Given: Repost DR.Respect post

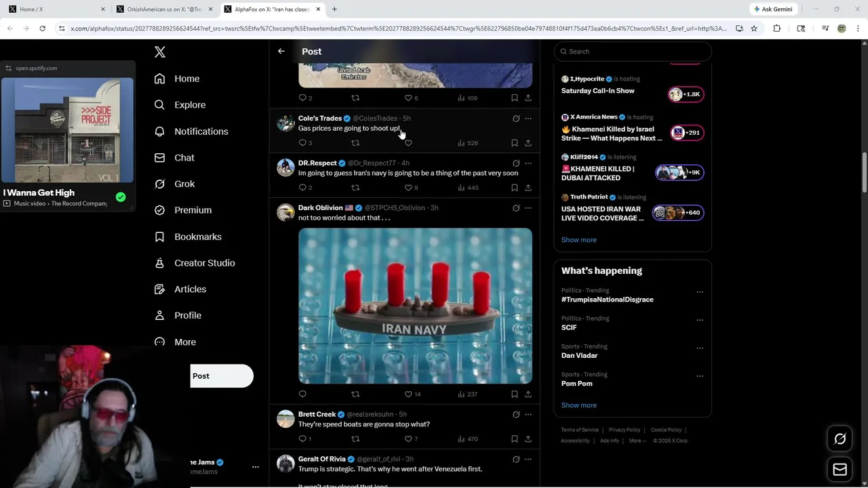Looking at the screenshot, I should 355,188.
